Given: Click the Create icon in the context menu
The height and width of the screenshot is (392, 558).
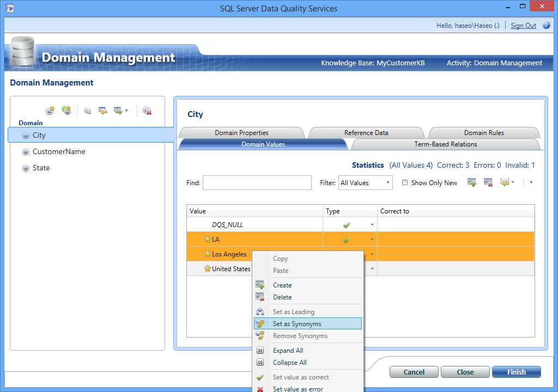Looking at the screenshot, I should [260, 285].
